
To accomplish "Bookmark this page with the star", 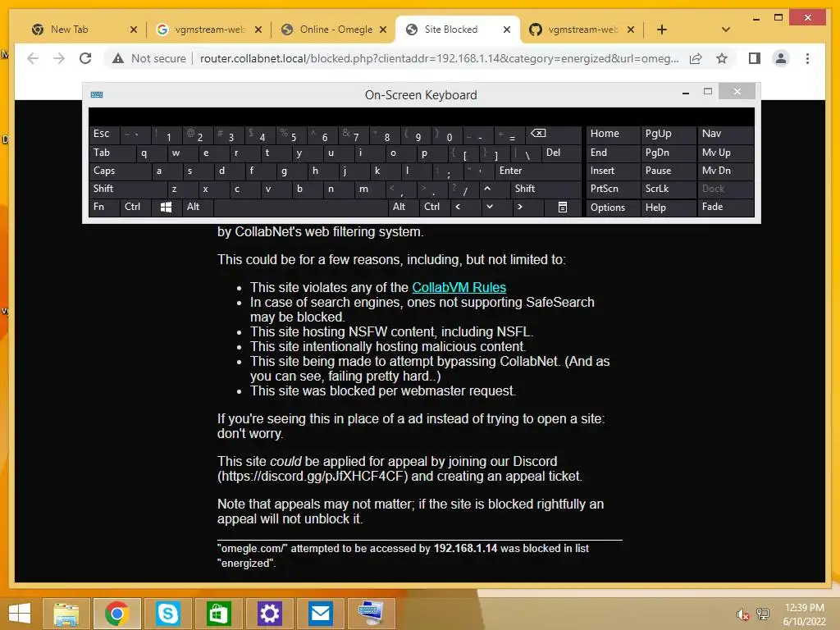I will (x=722, y=58).
